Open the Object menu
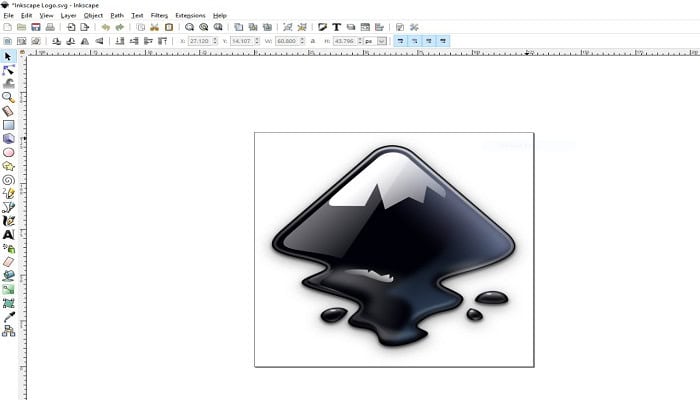The image size is (700, 400). pyautogui.click(x=93, y=15)
